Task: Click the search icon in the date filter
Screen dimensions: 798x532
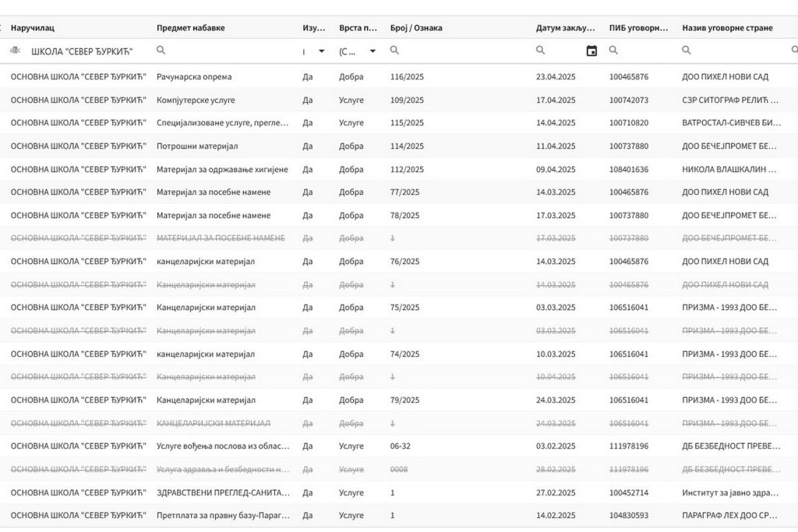Action: click(x=541, y=50)
